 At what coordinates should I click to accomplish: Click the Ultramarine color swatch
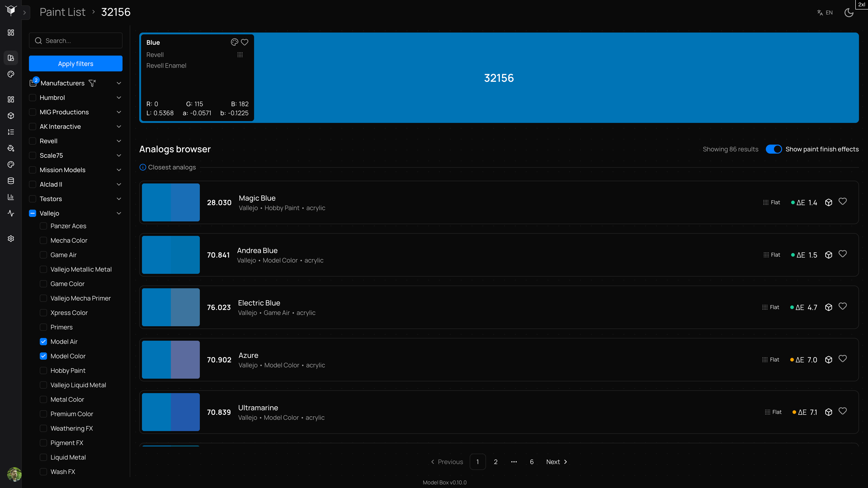[170, 412]
